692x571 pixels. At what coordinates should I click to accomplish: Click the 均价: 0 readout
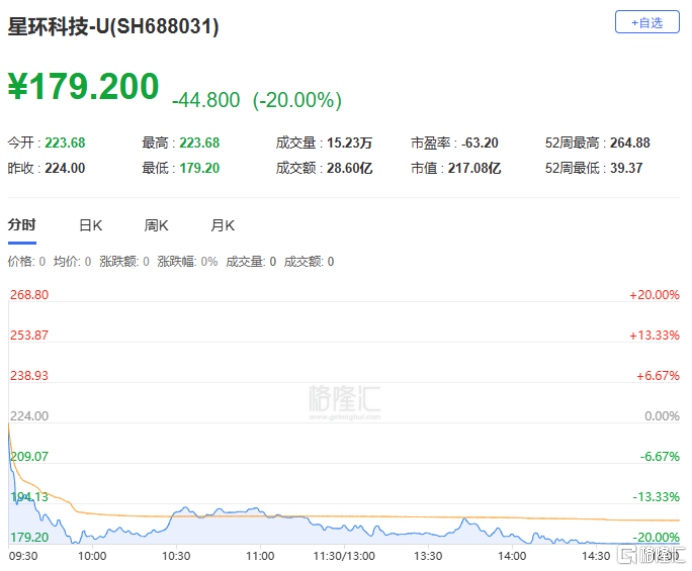point(72,262)
